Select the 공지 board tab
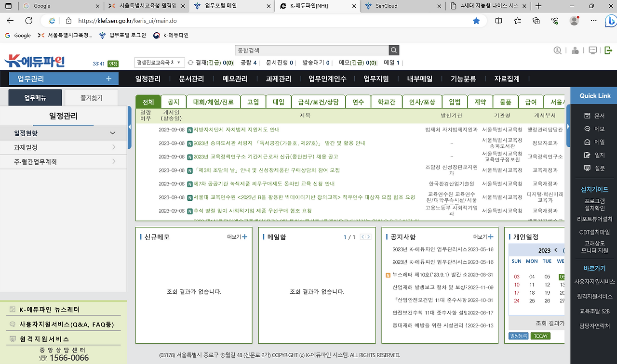The height and width of the screenshot is (364, 617). 174,102
